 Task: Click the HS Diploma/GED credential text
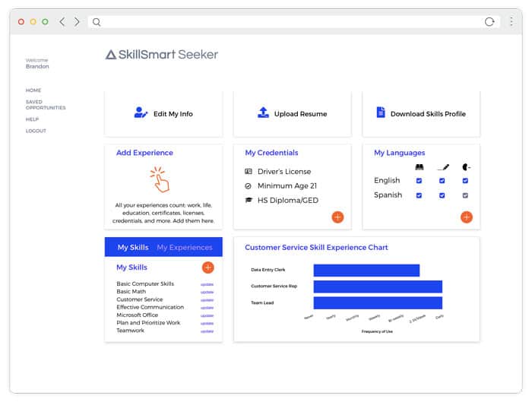tap(288, 201)
